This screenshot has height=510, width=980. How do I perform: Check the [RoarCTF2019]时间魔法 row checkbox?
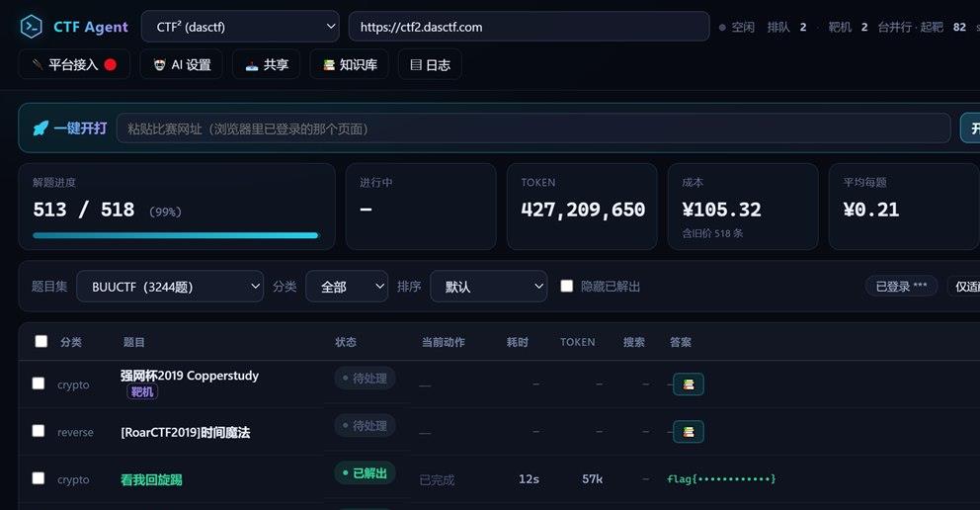[x=39, y=431]
